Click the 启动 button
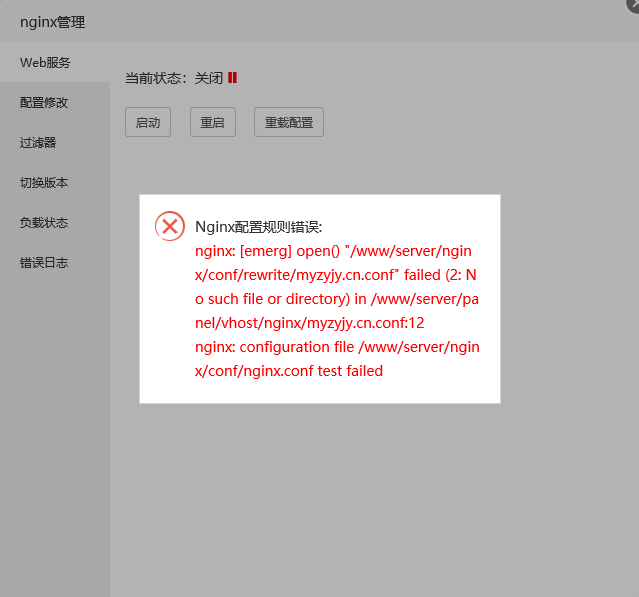The image size is (639, 597). coord(148,122)
